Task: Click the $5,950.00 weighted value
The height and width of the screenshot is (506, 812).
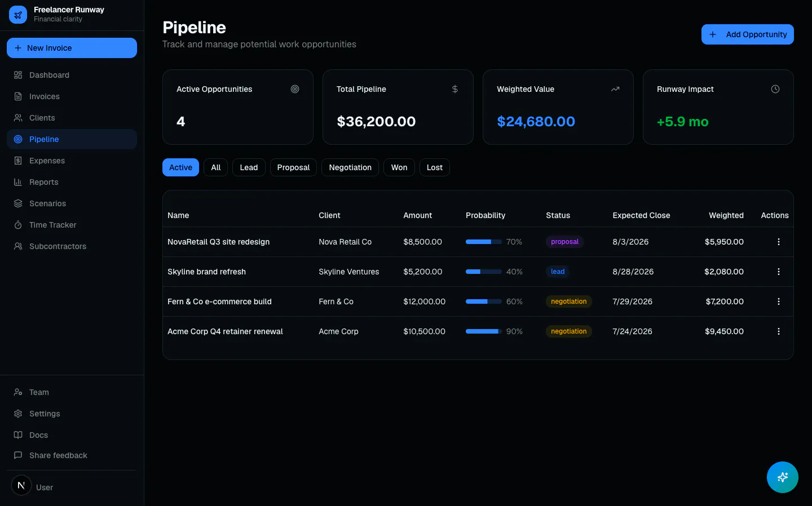Action: [x=724, y=242]
